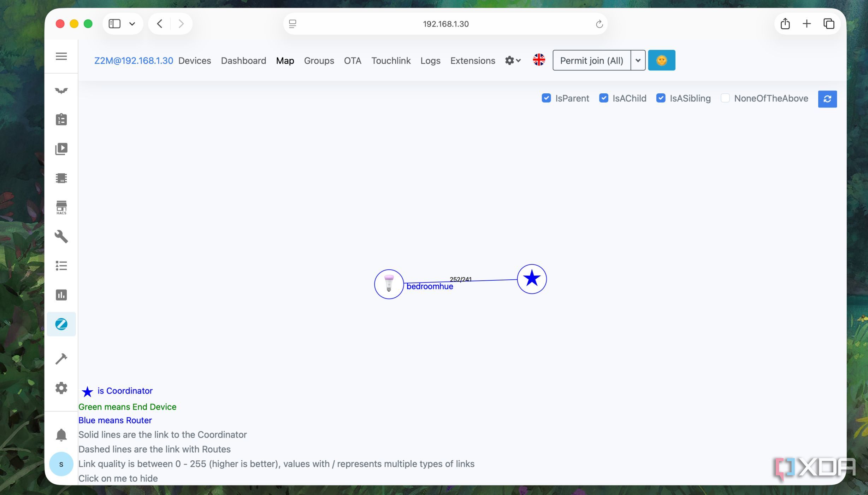868x495 pixels.
Task: Uncheck the IsASibling checkbox
Action: click(x=661, y=98)
